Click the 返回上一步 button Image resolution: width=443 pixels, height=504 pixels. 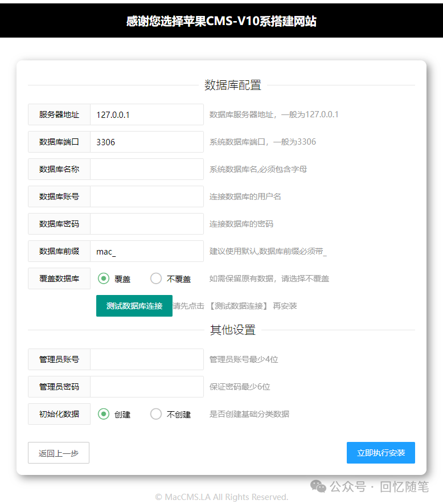click(59, 453)
